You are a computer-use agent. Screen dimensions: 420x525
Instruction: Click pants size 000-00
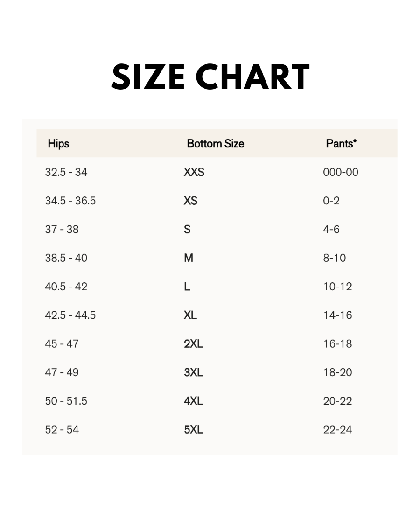tap(341, 172)
